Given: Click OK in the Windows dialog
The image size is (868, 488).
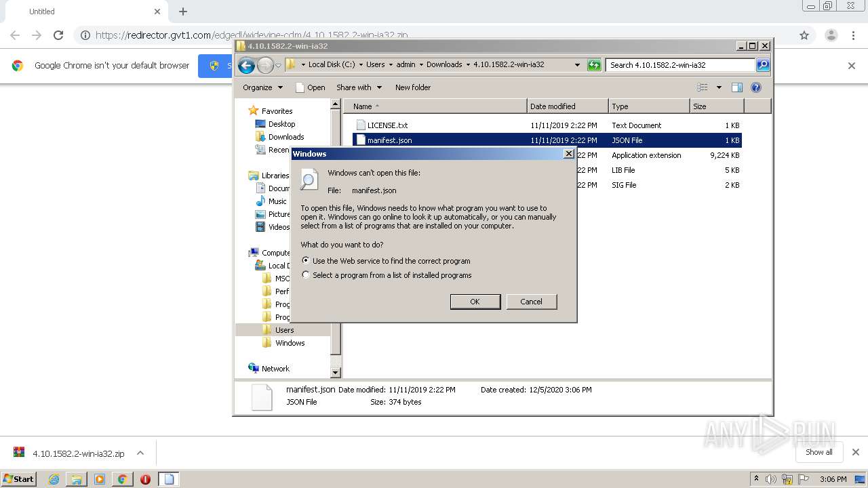Looking at the screenshot, I should [x=475, y=302].
